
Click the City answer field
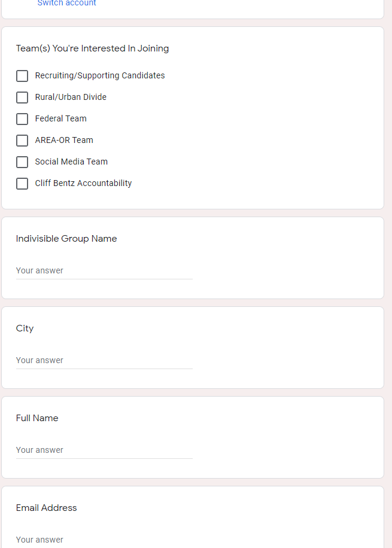pos(104,361)
